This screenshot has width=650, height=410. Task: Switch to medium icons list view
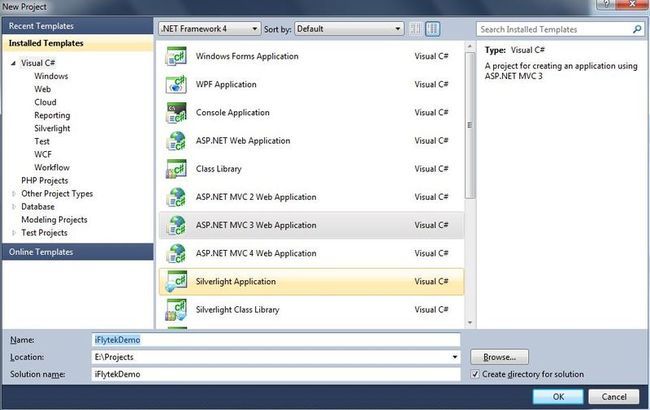[432, 29]
